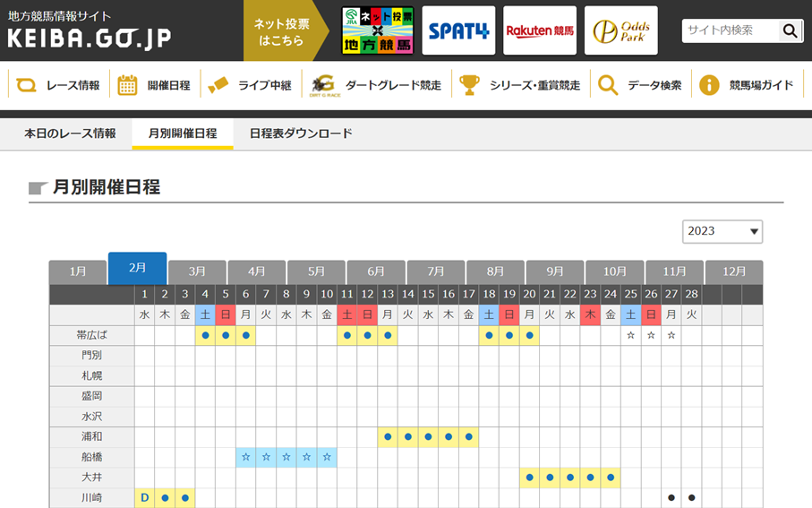Click the JRA ネット投票 地方競馬 logo

coord(377,31)
